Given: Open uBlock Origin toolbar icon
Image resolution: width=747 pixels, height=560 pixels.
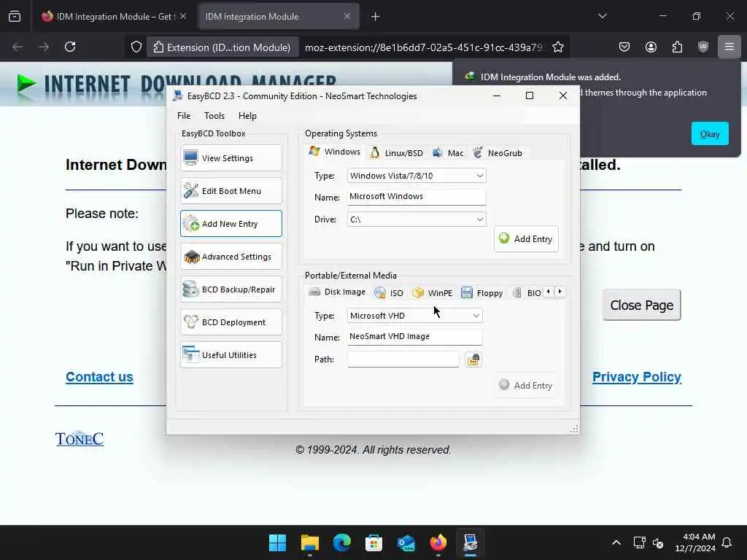Looking at the screenshot, I should pyautogui.click(x=703, y=47).
